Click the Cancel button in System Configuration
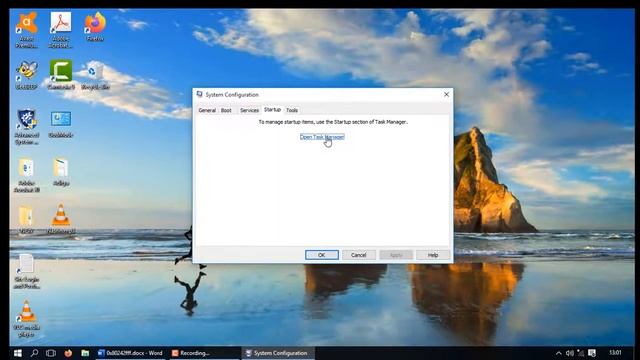This screenshot has width=640, height=360. 359,255
